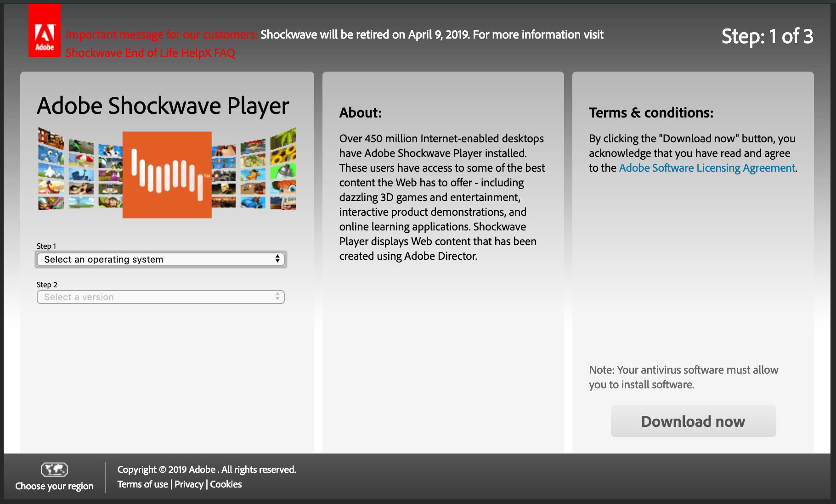836x504 pixels.
Task: Click the Download now button
Action: (694, 421)
